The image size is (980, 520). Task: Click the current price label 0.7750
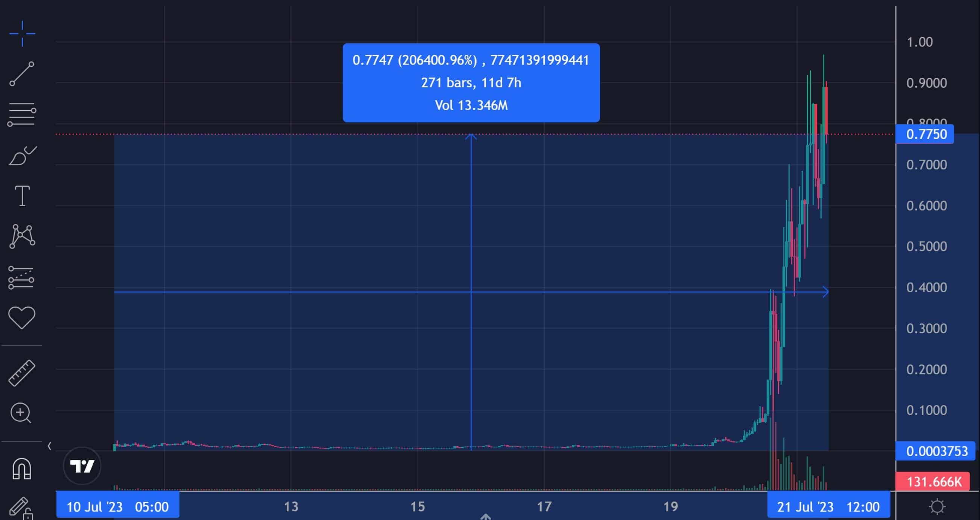[x=925, y=134]
